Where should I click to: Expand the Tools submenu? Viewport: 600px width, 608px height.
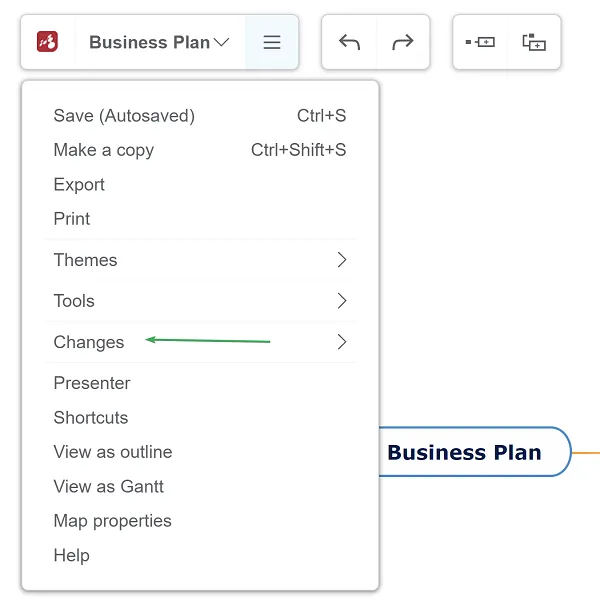[200, 301]
